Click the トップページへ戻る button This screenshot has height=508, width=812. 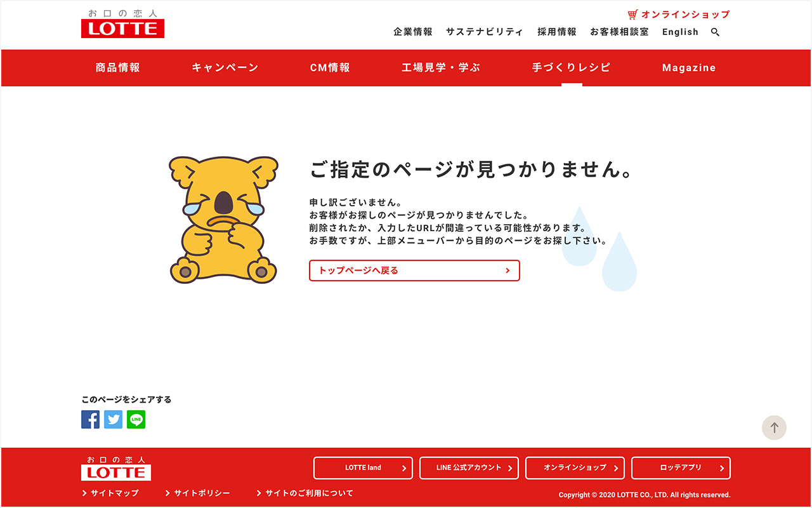coord(414,271)
